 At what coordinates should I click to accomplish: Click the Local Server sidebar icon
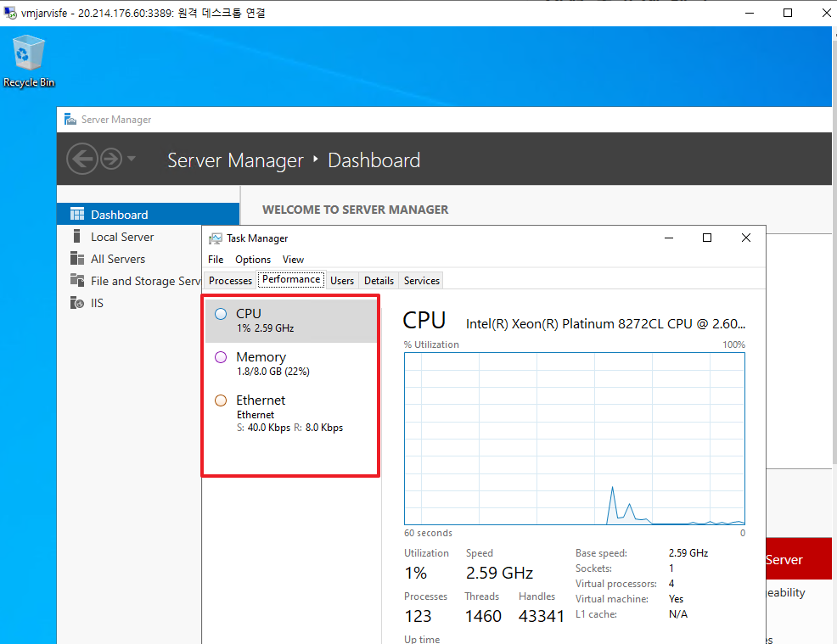point(77,237)
